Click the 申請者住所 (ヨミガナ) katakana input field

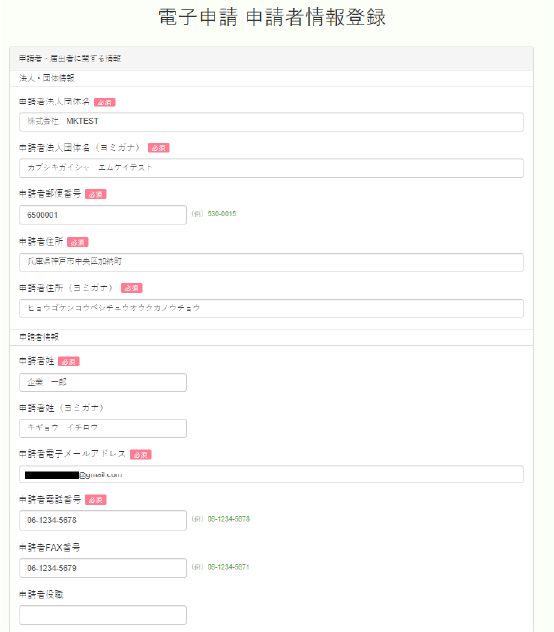(271, 308)
